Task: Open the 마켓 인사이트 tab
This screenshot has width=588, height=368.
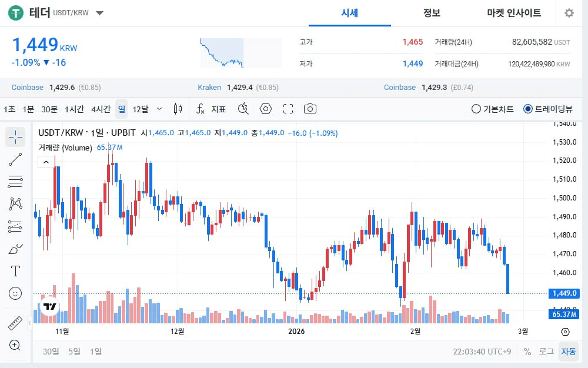Action: coord(514,13)
